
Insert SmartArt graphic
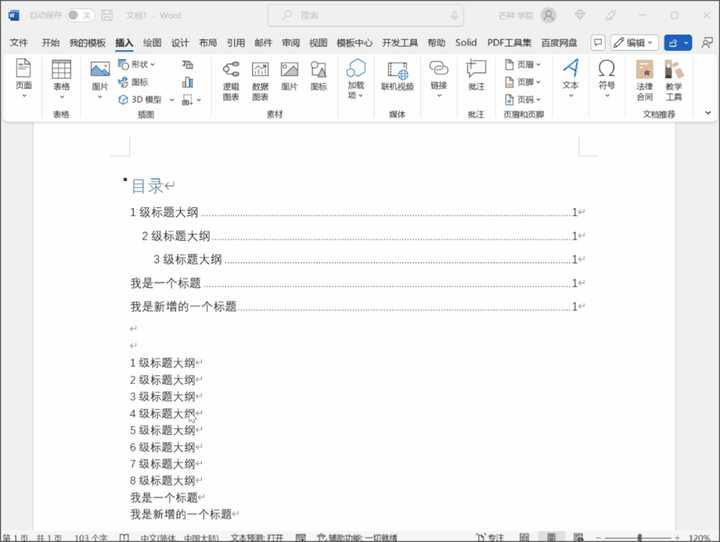[188, 64]
